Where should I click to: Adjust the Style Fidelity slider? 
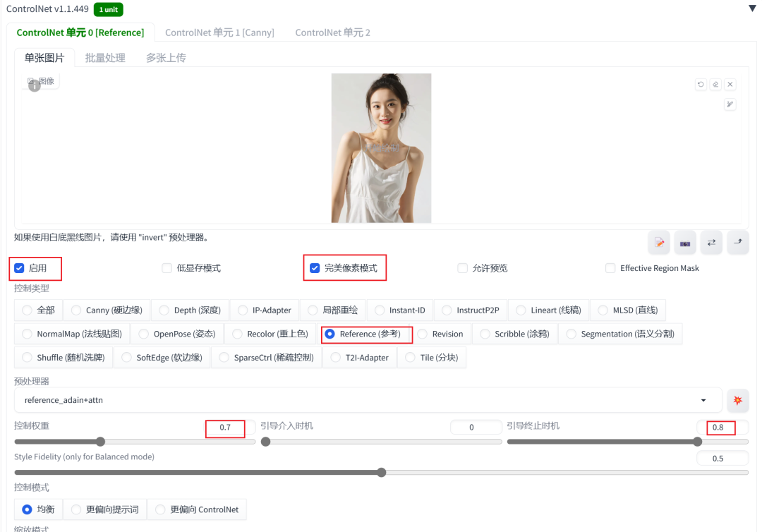(x=382, y=472)
